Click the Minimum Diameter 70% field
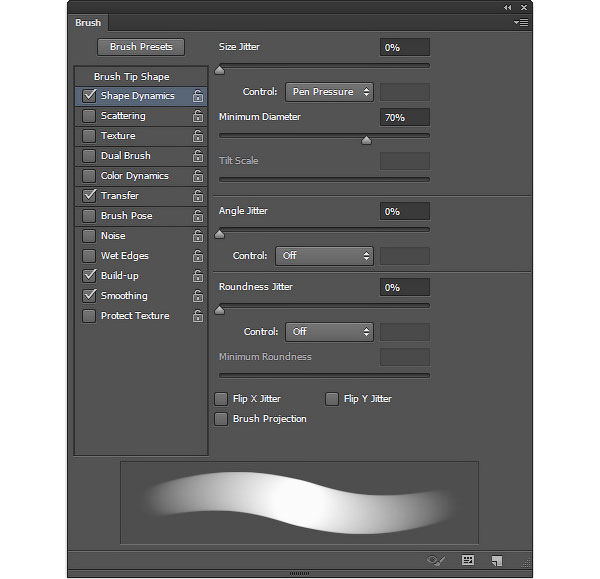Screen dimensions: 600x579 click(405, 117)
